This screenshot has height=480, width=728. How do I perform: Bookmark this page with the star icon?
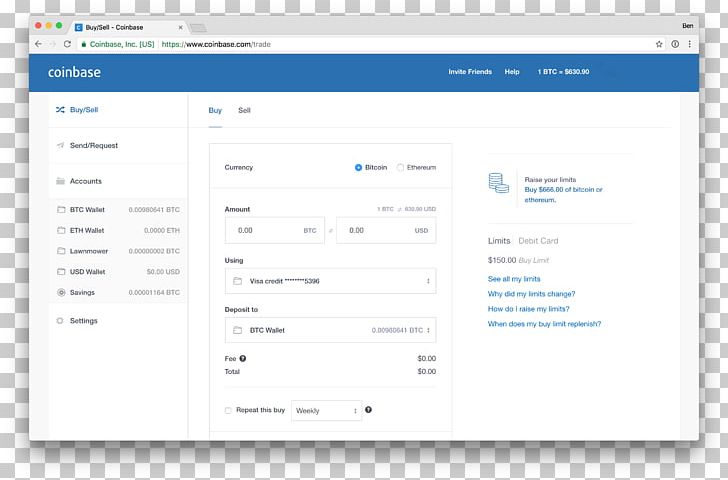click(659, 44)
